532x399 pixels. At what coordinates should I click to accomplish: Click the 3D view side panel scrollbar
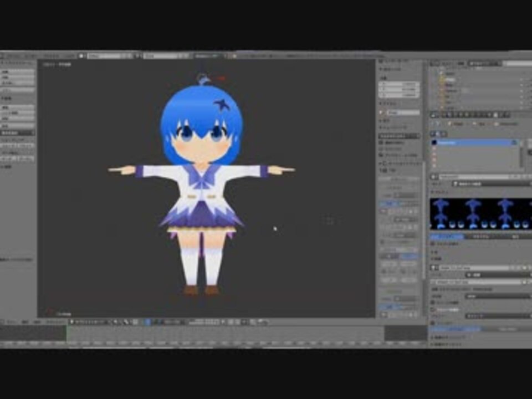point(424,221)
